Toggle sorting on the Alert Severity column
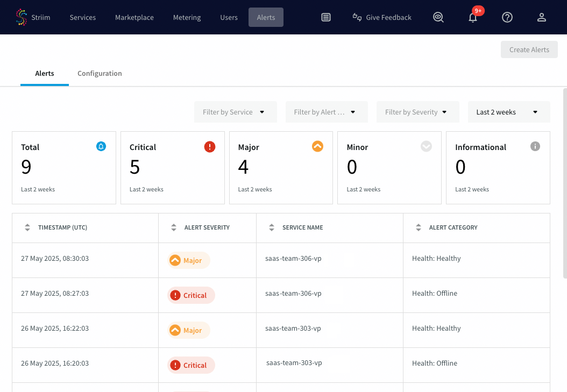 click(x=174, y=227)
